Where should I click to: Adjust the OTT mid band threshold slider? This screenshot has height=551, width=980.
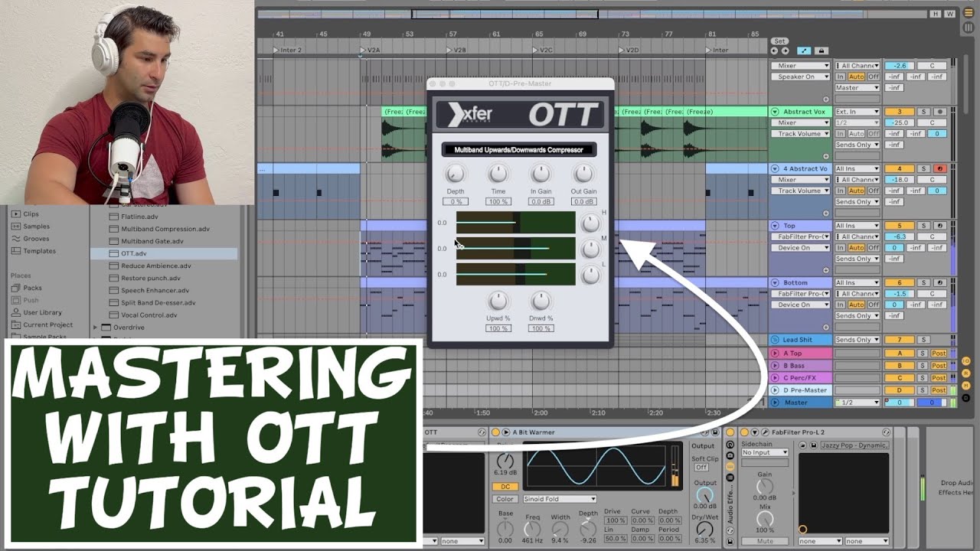point(515,248)
